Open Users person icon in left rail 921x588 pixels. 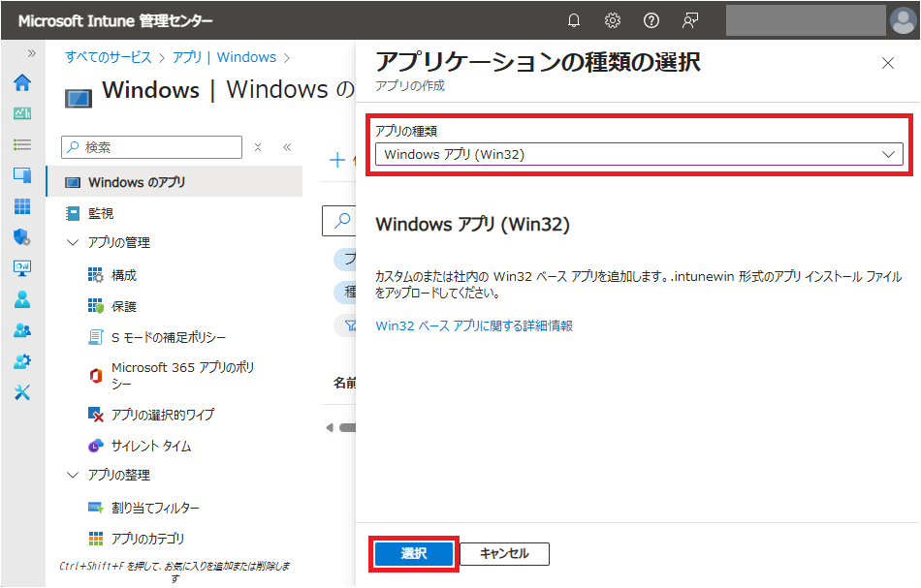[22, 299]
